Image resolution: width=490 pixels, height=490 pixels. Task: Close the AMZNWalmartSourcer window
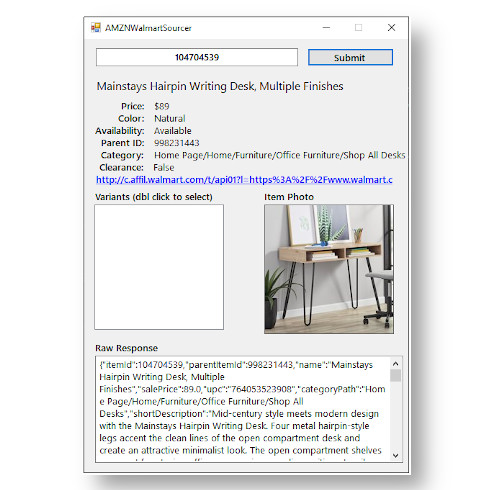click(391, 28)
